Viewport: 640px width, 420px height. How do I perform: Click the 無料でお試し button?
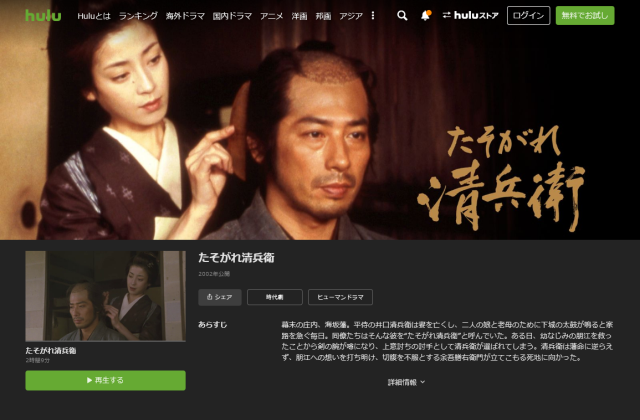[585, 16]
